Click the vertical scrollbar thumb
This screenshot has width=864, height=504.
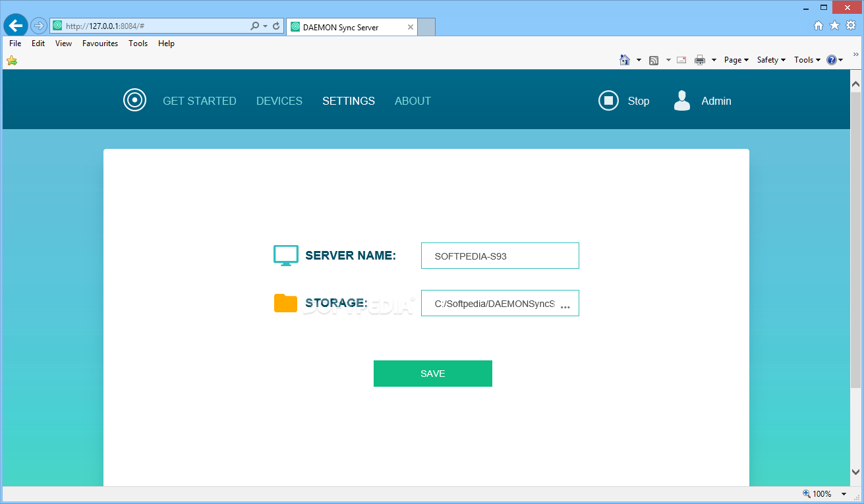tap(856, 240)
